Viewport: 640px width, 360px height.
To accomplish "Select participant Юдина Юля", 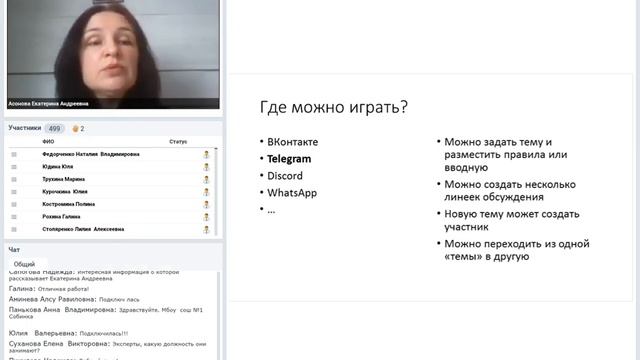I will [x=58, y=167].
